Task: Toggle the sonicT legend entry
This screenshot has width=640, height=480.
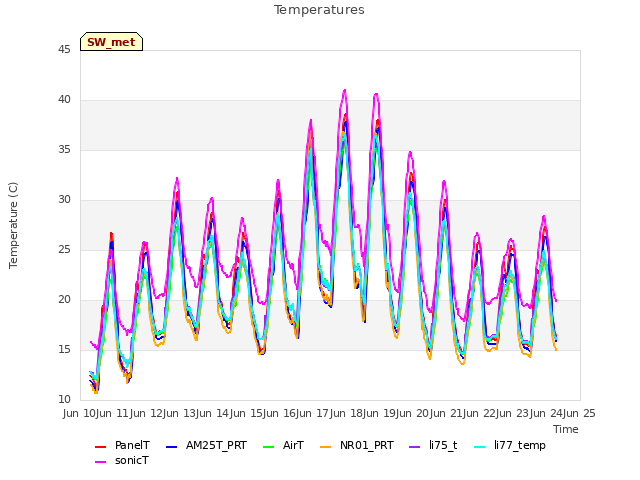Action: 122,460
